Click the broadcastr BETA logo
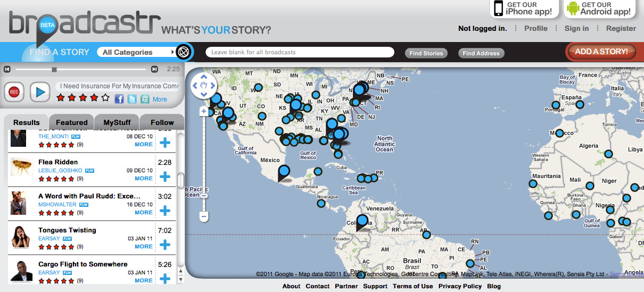 coord(84,27)
